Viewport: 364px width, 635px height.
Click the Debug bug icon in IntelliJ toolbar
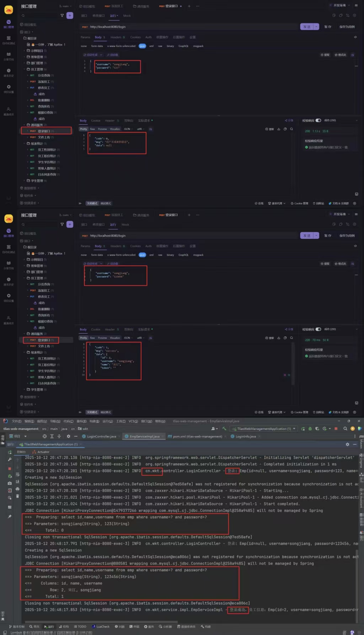[x=310, y=429]
